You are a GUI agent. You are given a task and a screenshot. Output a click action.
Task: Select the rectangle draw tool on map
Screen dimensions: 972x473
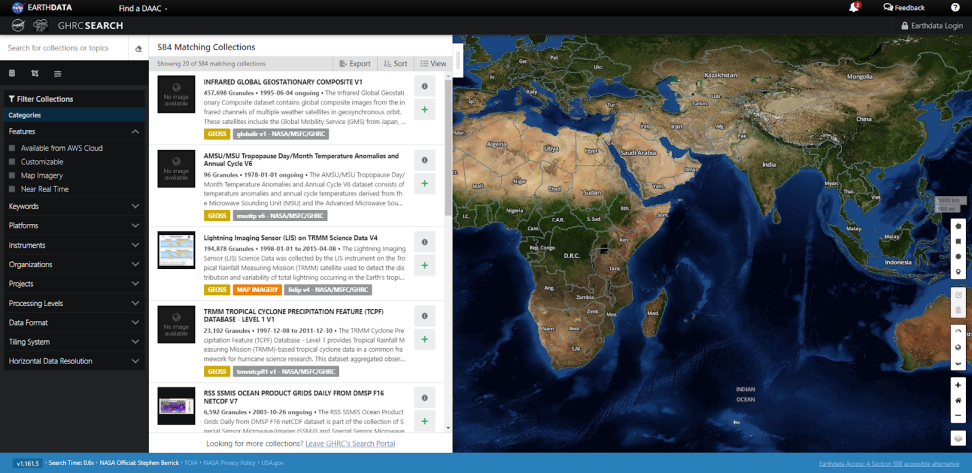(x=959, y=241)
